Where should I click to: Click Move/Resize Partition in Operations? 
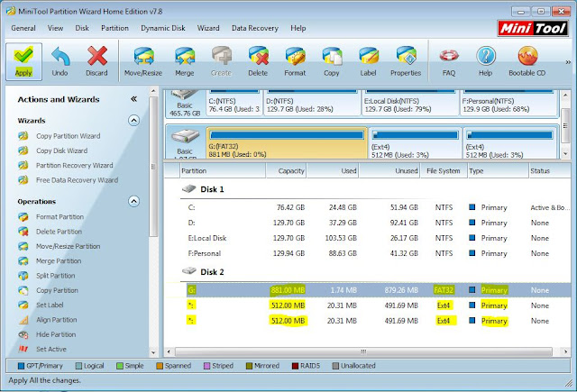coord(69,246)
